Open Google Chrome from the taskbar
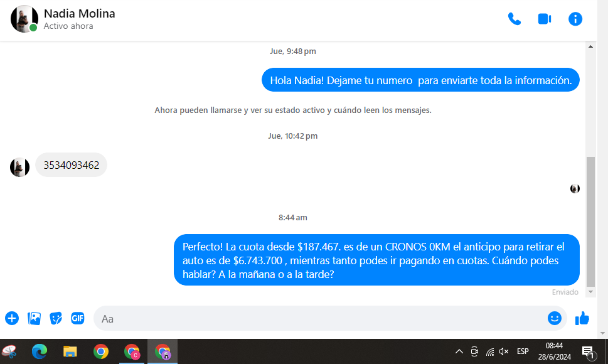This screenshot has width=608, height=364. point(101,351)
